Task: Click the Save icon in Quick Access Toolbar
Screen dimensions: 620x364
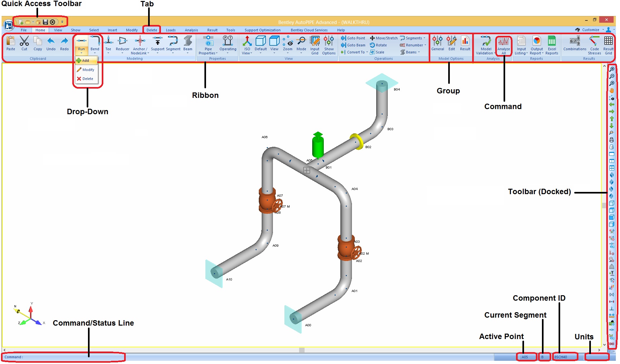Action: [x=45, y=22]
